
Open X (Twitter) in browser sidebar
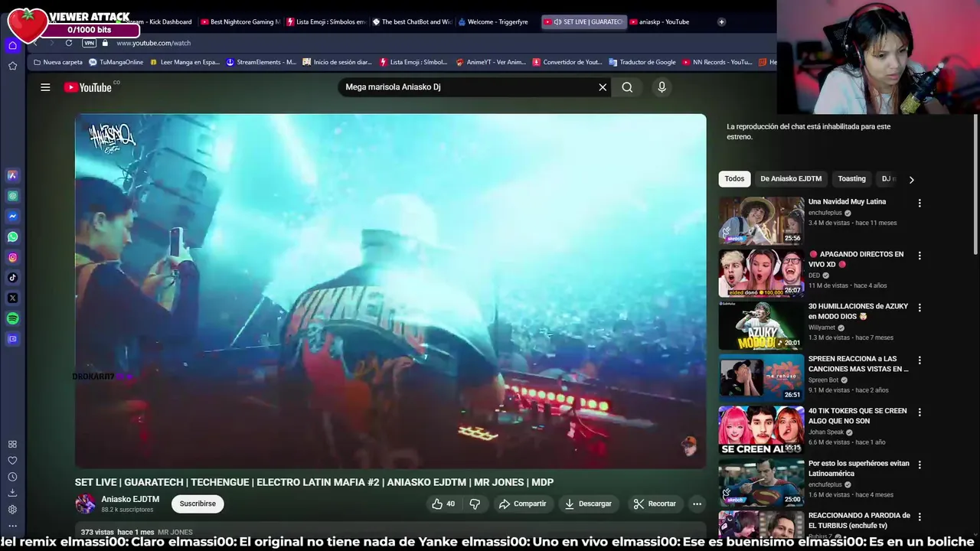coord(12,298)
